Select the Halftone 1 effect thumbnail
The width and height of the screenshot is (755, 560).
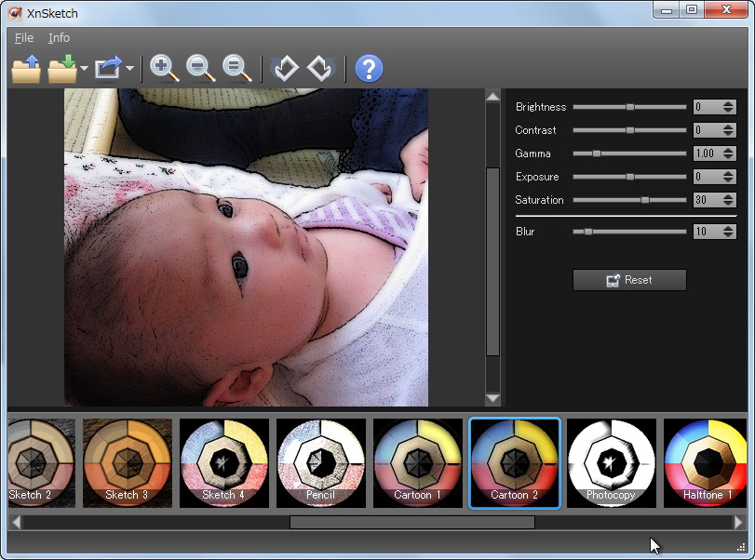click(706, 463)
